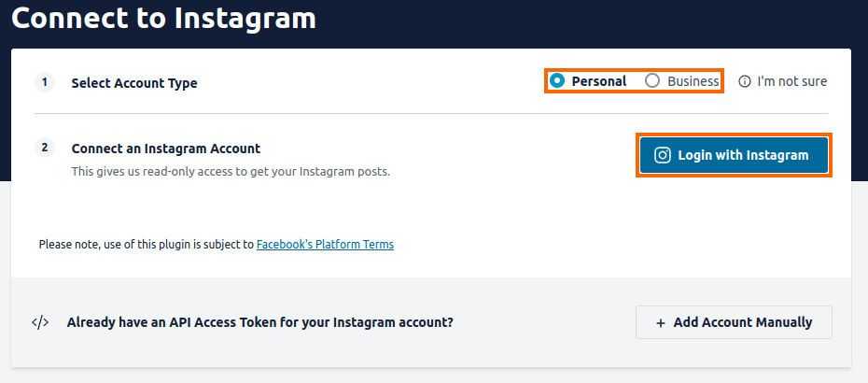Select the Business account type radio button

[x=652, y=81]
